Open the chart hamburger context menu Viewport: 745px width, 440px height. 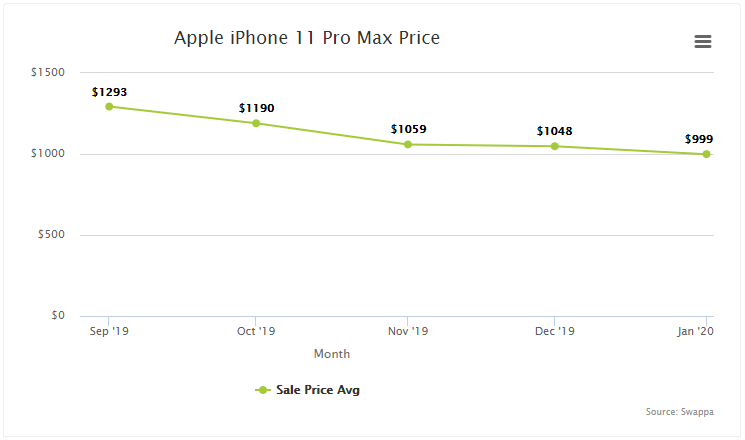[703, 41]
